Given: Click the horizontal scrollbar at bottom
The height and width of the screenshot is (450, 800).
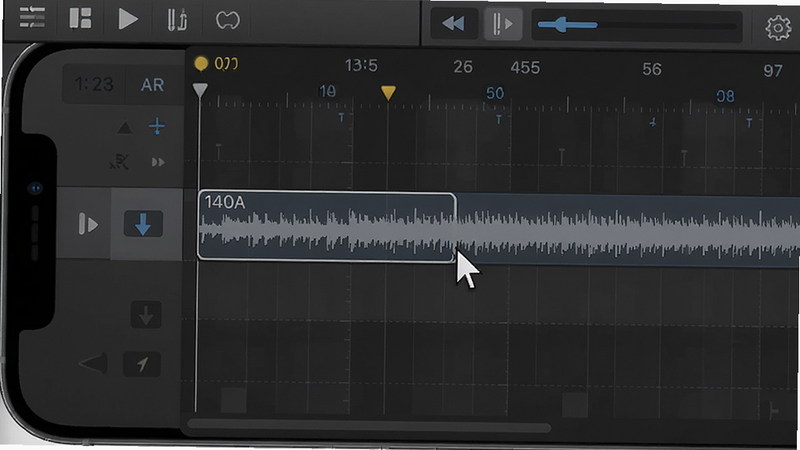Looking at the screenshot, I should click(368, 425).
